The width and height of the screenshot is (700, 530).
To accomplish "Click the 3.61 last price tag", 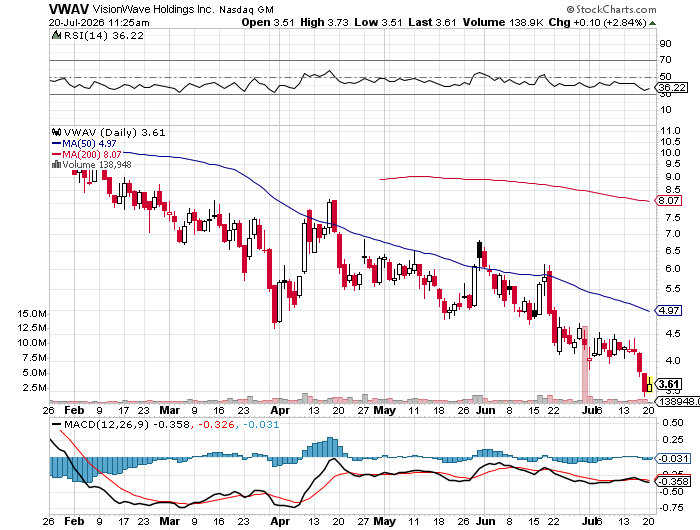I will [668, 384].
